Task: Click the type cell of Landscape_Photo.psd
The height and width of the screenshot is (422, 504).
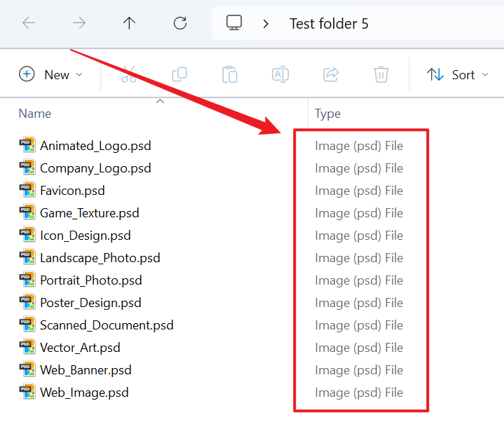Action: point(359,258)
